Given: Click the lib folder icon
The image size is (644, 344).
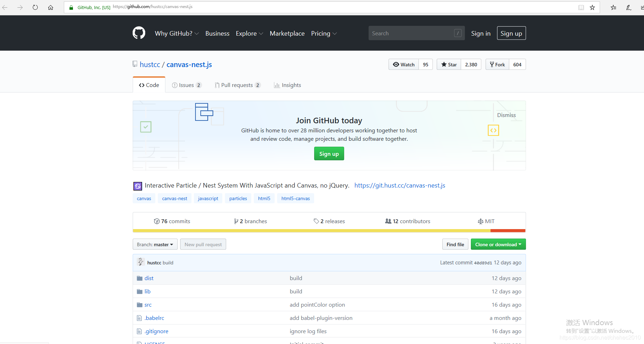Looking at the screenshot, I should click(140, 292).
